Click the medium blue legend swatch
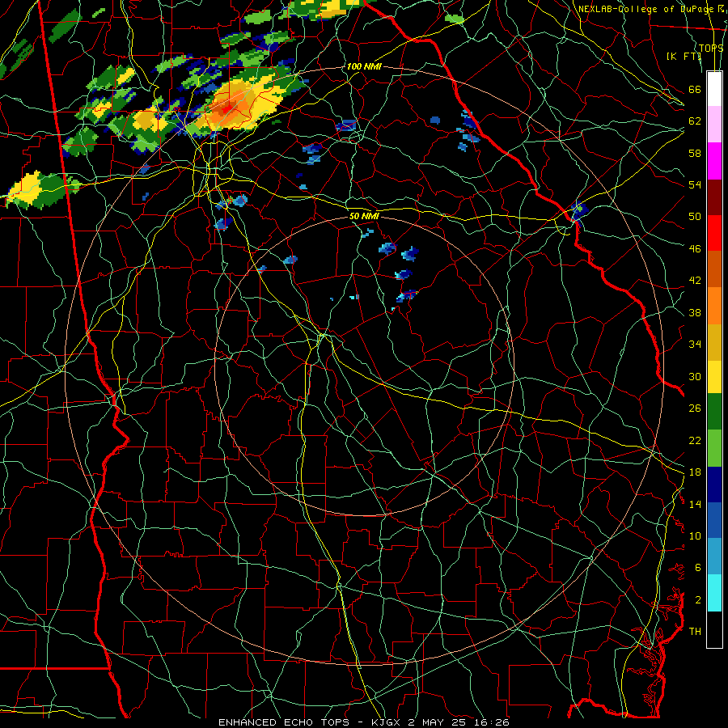Viewport: 728px width, 728px height. coord(714,520)
